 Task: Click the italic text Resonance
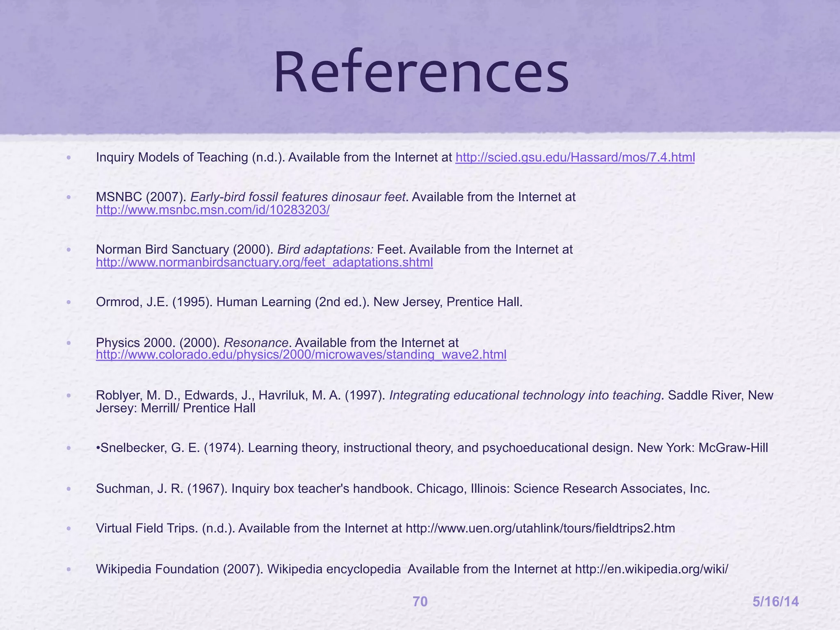coord(256,342)
